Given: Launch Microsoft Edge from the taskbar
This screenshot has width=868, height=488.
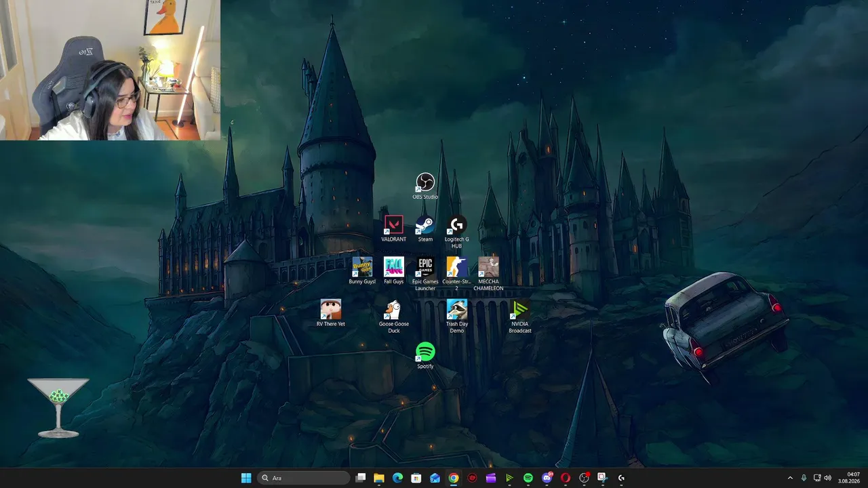Looking at the screenshot, I should pos(397,478).
